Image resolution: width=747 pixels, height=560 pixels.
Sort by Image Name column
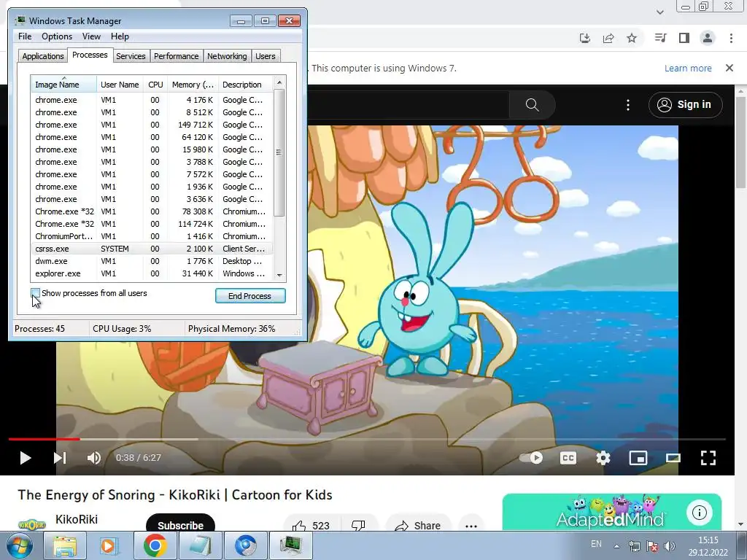click(x=64, y=85)
